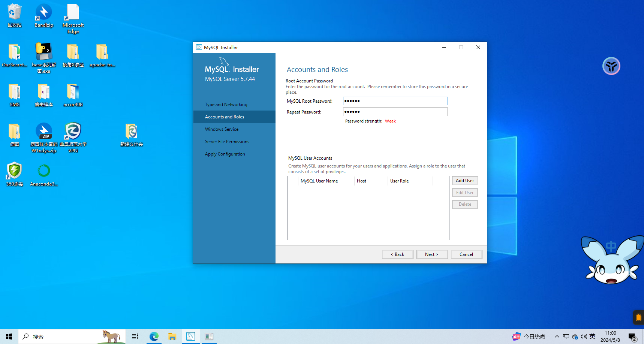Open the Windows Start menu
The height and width of the screenshot is (344, 644).
(x=9, y=337)
